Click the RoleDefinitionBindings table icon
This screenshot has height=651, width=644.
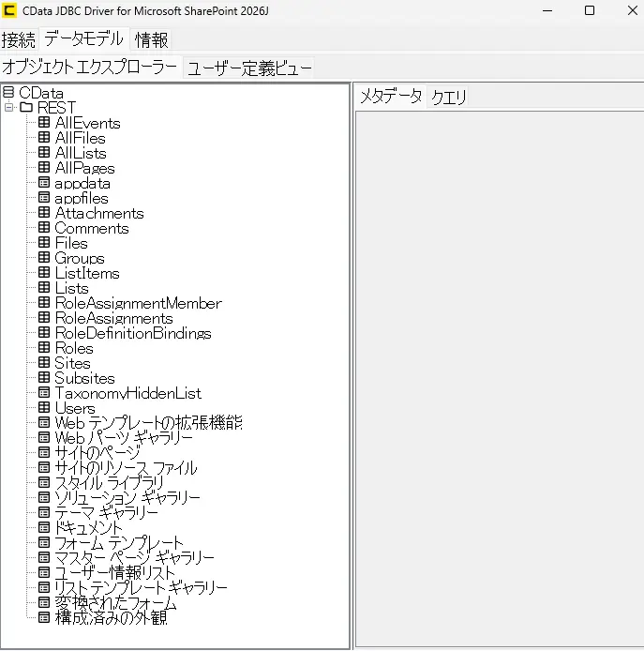click(x=44, y=332)
